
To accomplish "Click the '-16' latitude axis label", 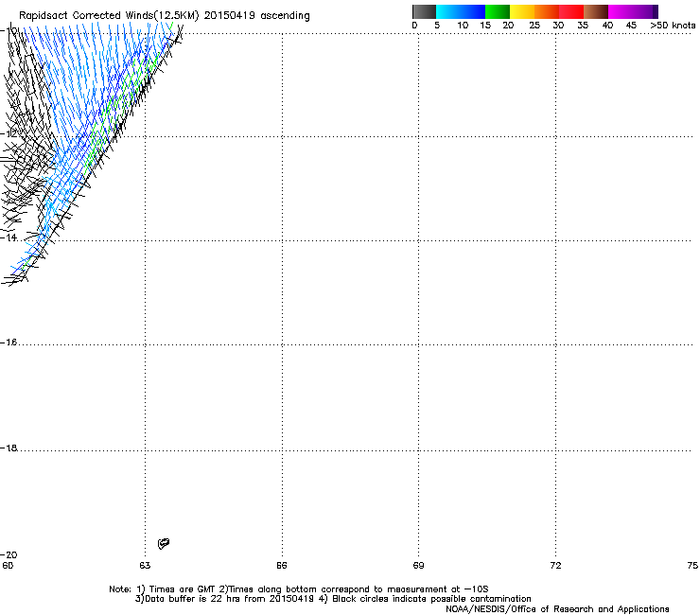I will (9, 343).
